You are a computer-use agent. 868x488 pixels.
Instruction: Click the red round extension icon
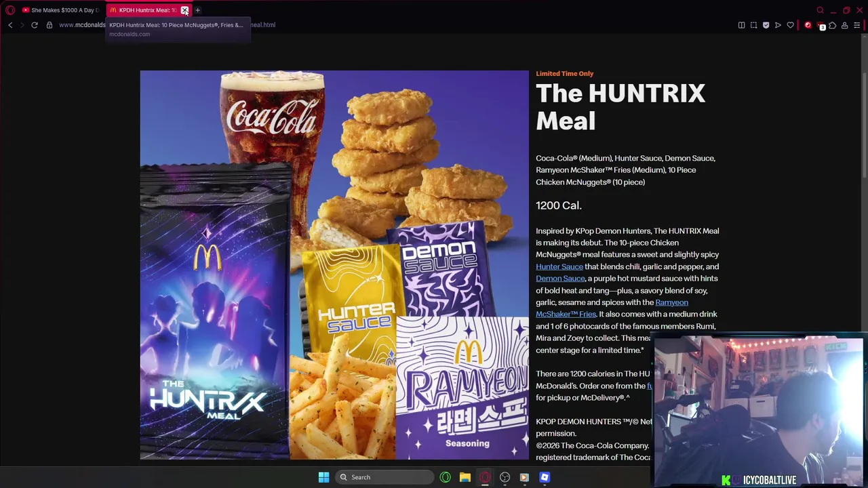click(x=808, y=25)
